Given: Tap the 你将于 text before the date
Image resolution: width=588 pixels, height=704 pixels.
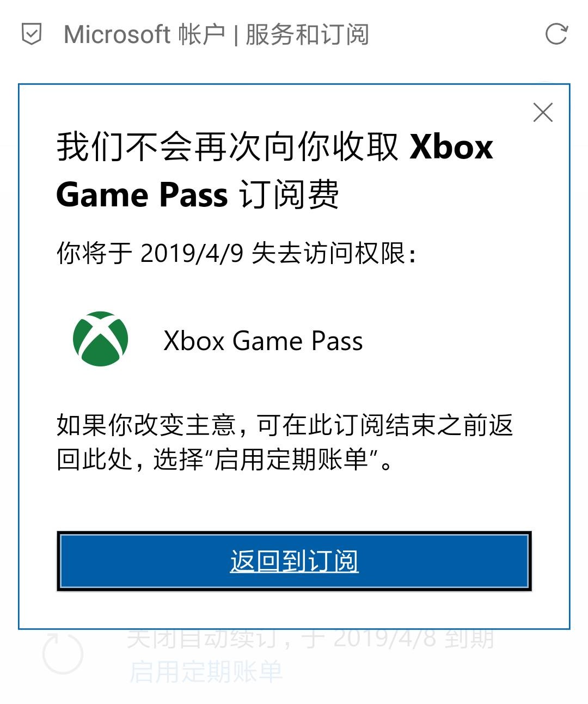Looking at the screenshot, I should tap(95, 253).
